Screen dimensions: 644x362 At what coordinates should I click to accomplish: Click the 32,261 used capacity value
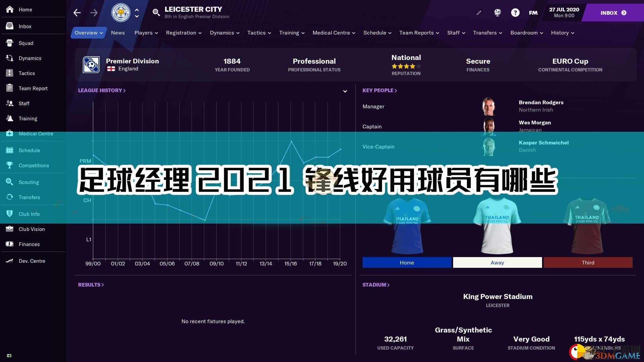(x=395, y=339)
